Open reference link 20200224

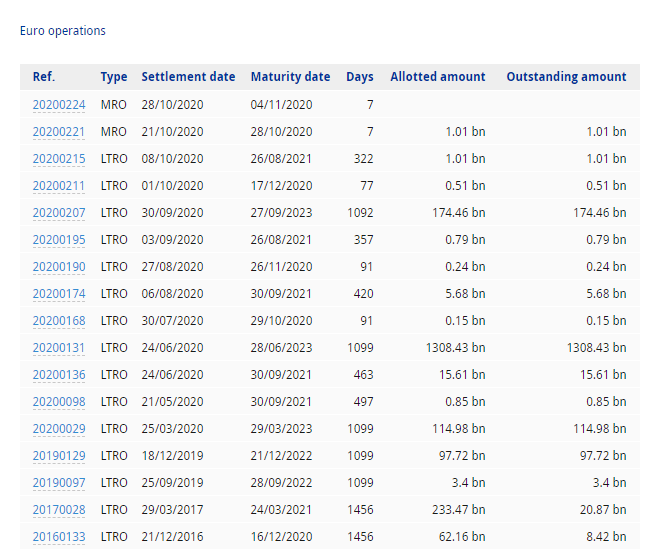coord(59,104)
